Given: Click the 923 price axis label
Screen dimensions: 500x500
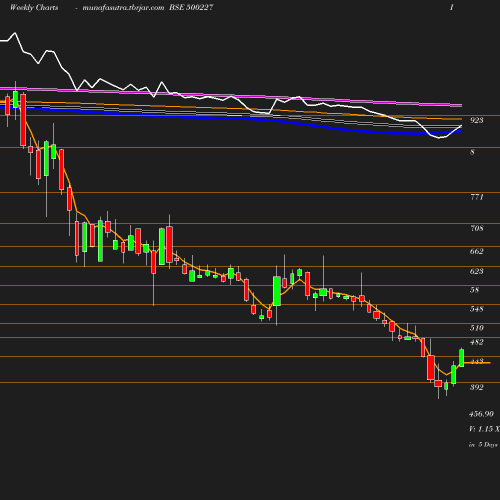Looking at the screenshot, I should pyautogui.click(x=476, y=120).
